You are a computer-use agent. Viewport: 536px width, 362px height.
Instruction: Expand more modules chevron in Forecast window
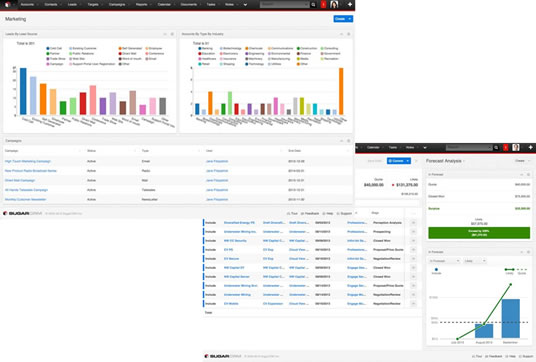(x=425, y=148)
